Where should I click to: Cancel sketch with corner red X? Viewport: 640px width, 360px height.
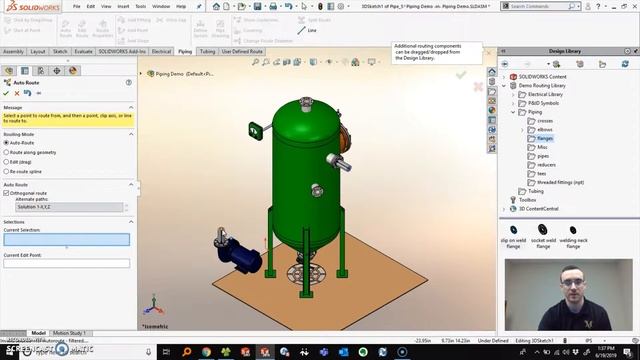pos(478,86)
